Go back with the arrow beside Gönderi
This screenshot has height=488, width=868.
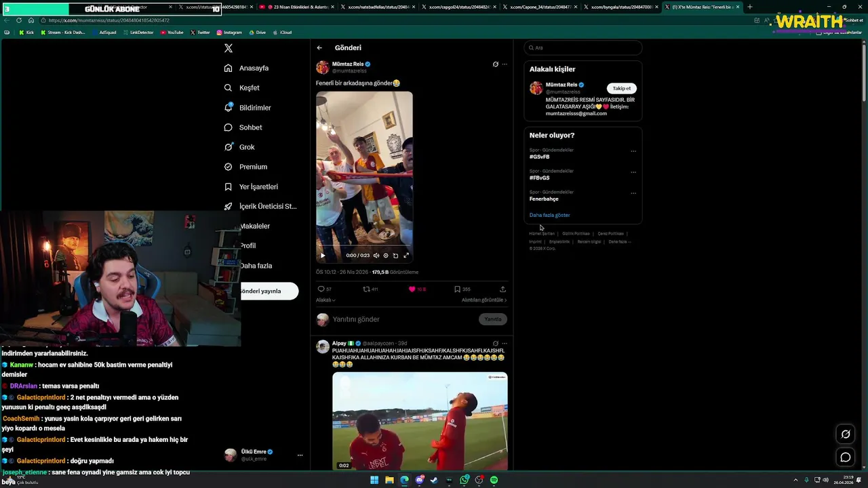pos(319,47)
